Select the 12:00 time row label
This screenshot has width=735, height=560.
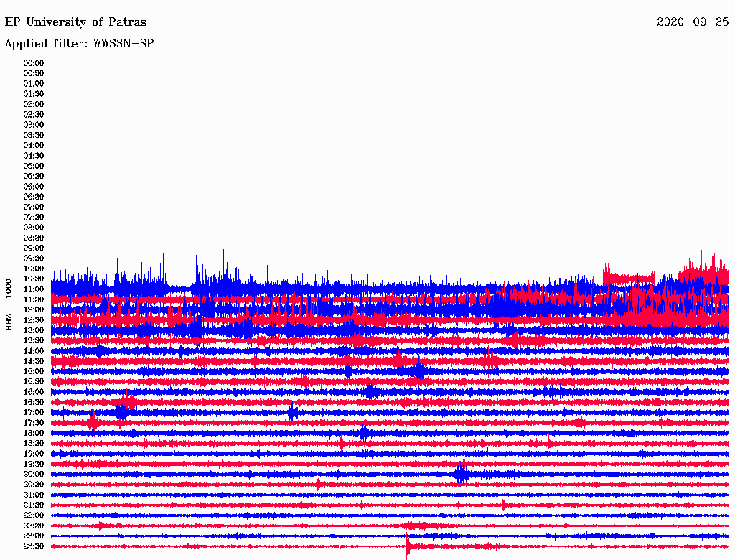point(33,310)
